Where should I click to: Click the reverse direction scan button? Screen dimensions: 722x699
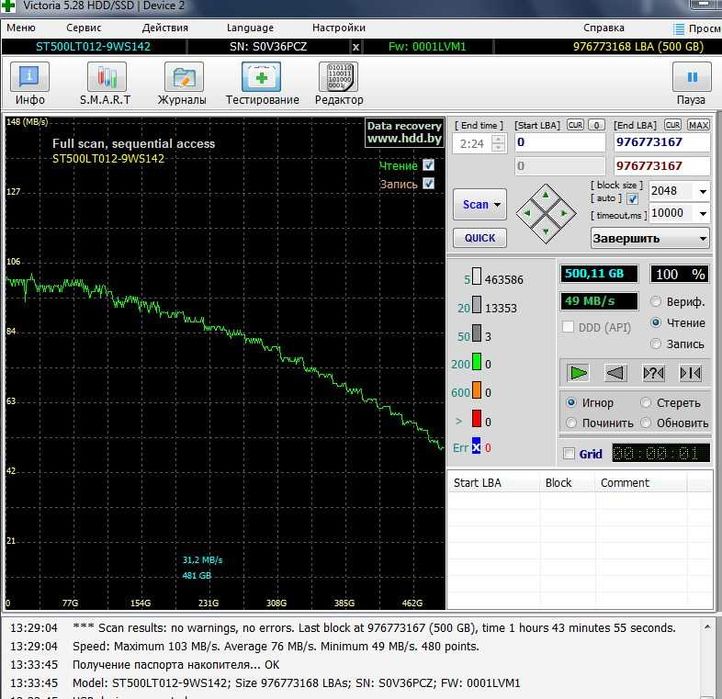click(616, 372)
